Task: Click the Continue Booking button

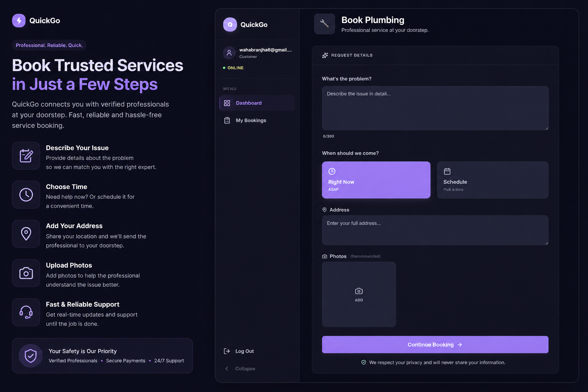Action: pos(435,345)
